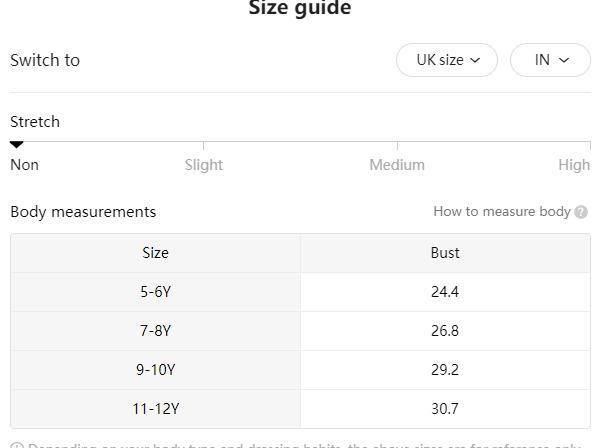The image size is (613, 448).
Task: Click the How to measure body link
Action: pos(501,211)
